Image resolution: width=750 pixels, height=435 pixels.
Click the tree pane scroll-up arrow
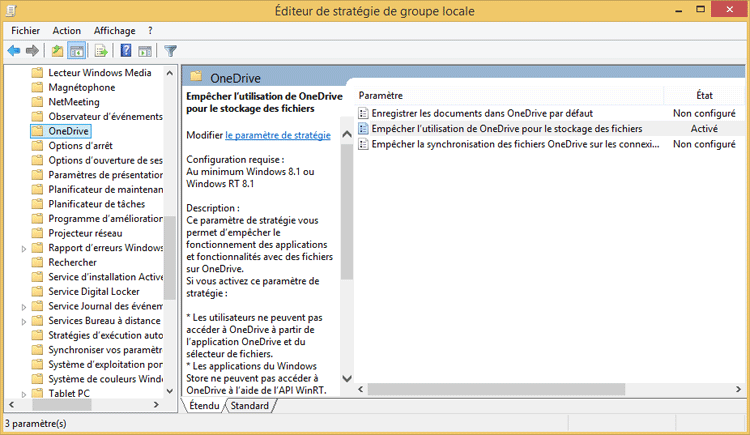tap(170, 73)
